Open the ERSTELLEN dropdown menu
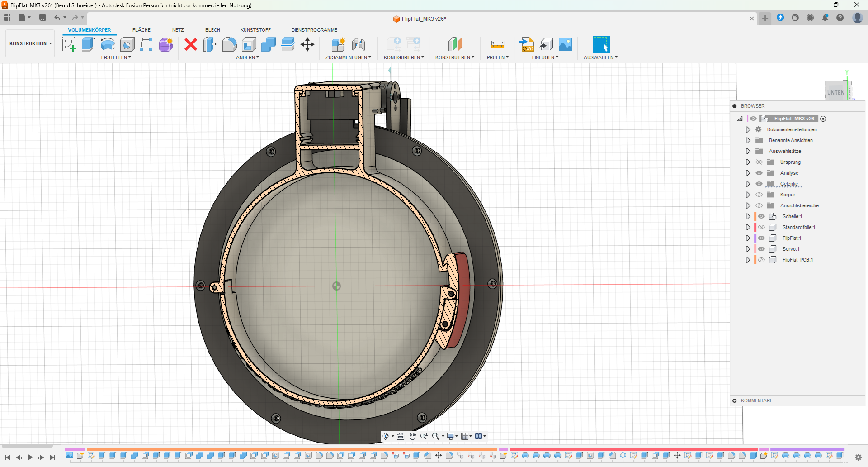The width and height of the screenshot is (868, 467). (116, 57)
